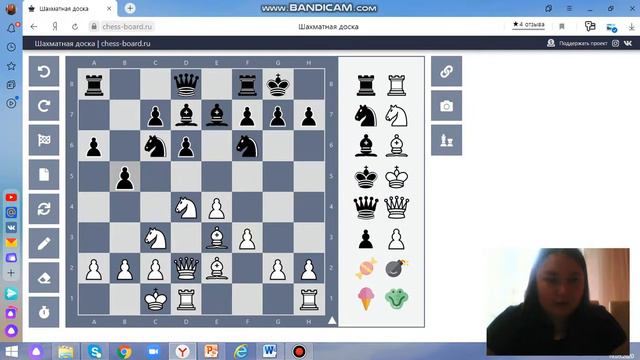Open browser menu hamburger button

(x=569, y=8)
